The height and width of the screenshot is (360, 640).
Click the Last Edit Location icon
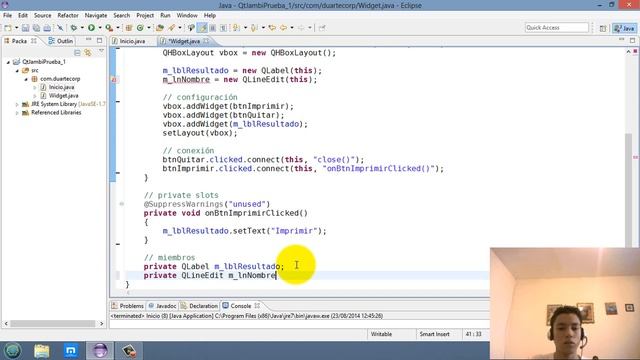coord(272,28)
